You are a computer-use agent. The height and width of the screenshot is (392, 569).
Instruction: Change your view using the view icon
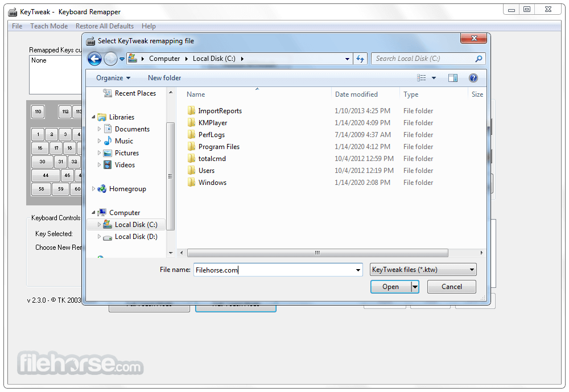coord(421,78)
